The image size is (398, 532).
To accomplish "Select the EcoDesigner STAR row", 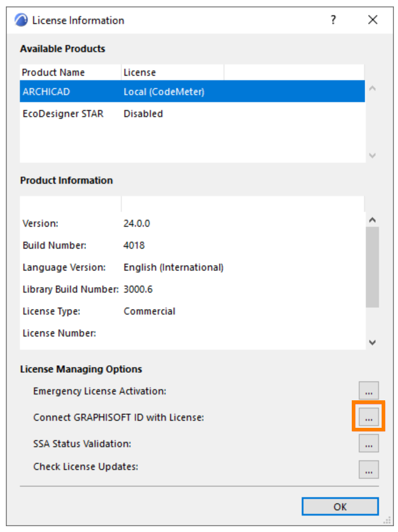I will pos(193,114).
